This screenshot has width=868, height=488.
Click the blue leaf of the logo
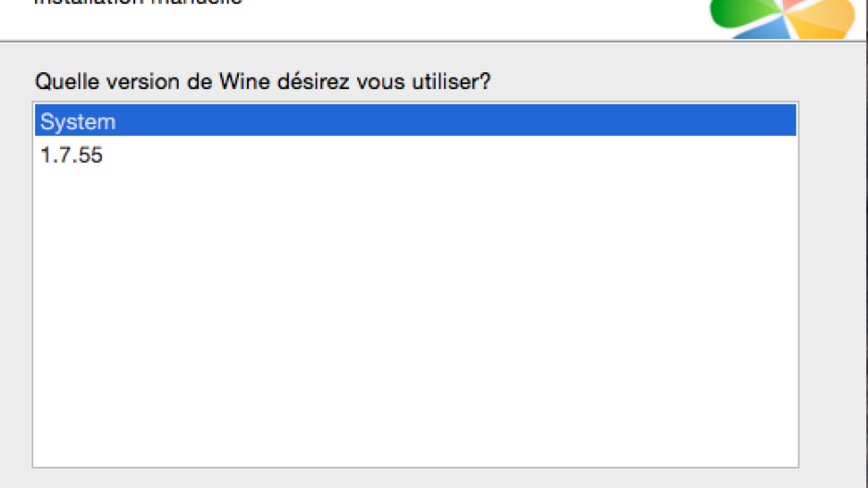coord(765,31)
